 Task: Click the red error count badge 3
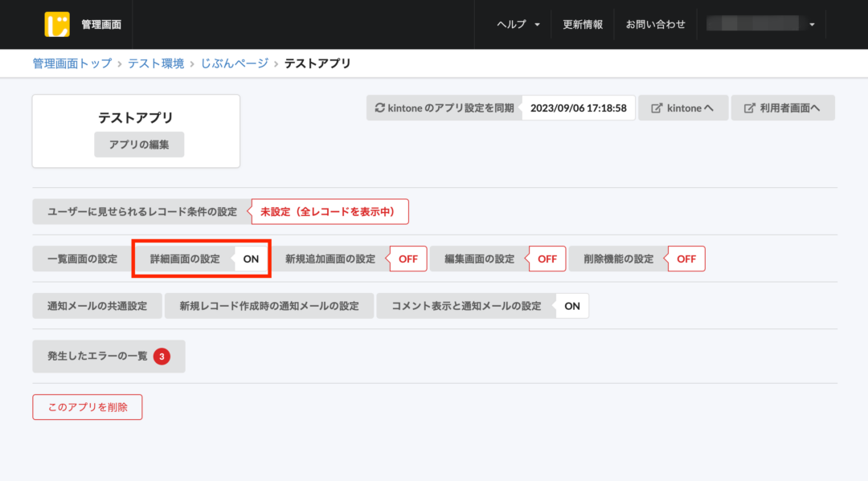tap(162, 357)
